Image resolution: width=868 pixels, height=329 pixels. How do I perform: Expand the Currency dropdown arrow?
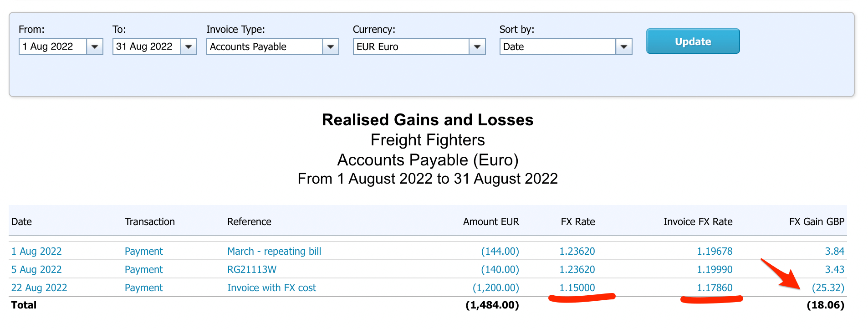pyautogui.click(x=477, y=47)
